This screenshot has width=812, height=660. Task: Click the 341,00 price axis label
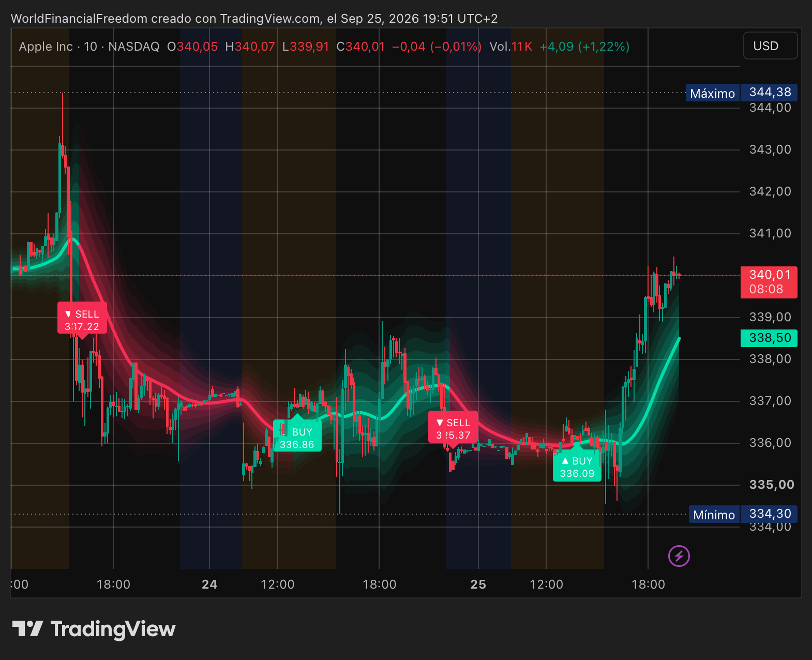tap(770, 233)
